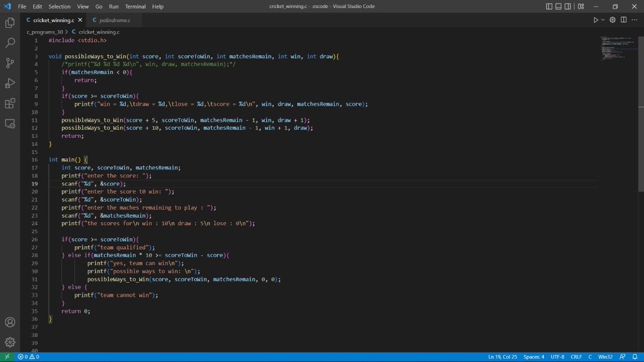Change line endings via CRLF indicator
This screenshot has height=362, width=644.
(x=576, y=356)
